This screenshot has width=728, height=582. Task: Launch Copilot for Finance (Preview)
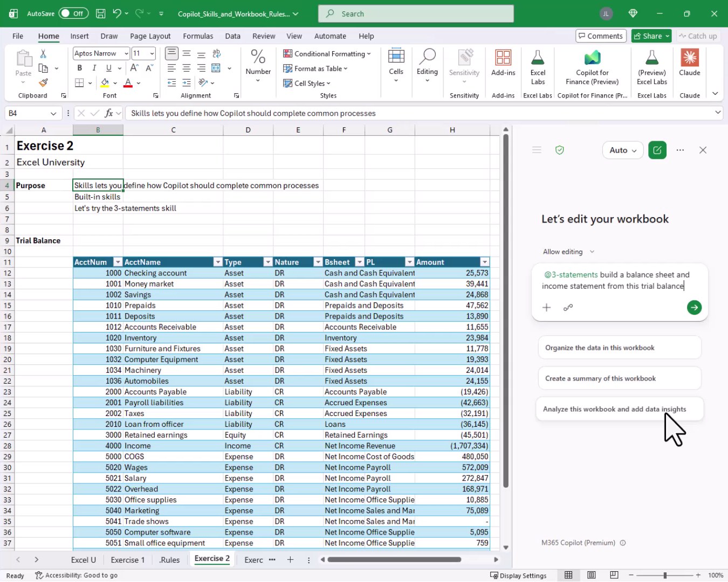(x=592, y=67)
